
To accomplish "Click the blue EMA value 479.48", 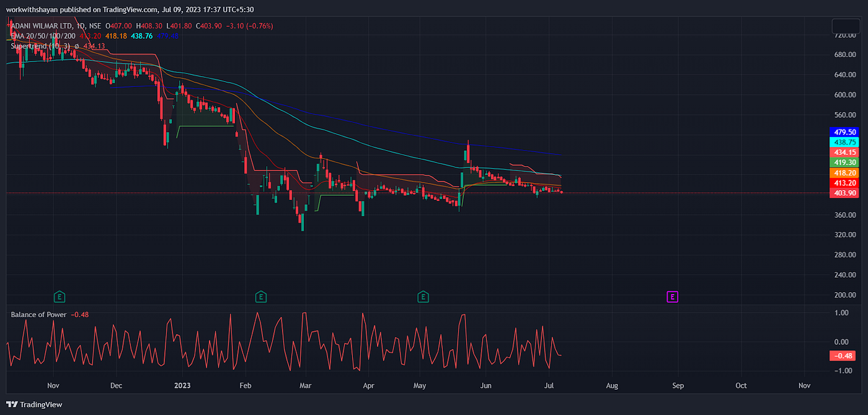I will (x=167, y=36).
